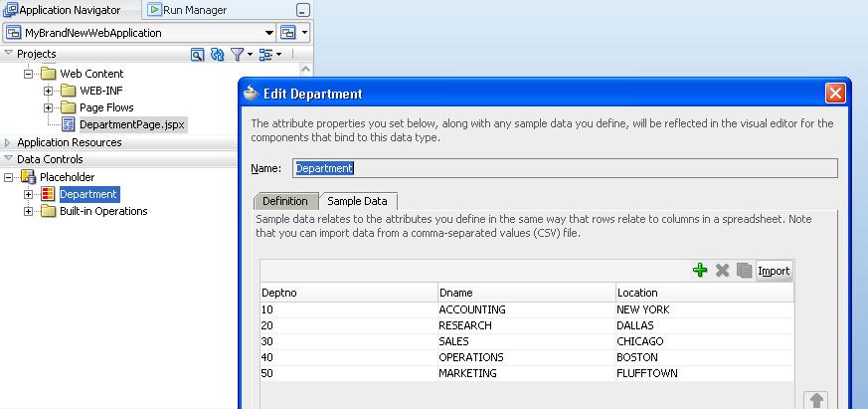Select DepartmentPage.jspx in the project tree

point(131,124)
